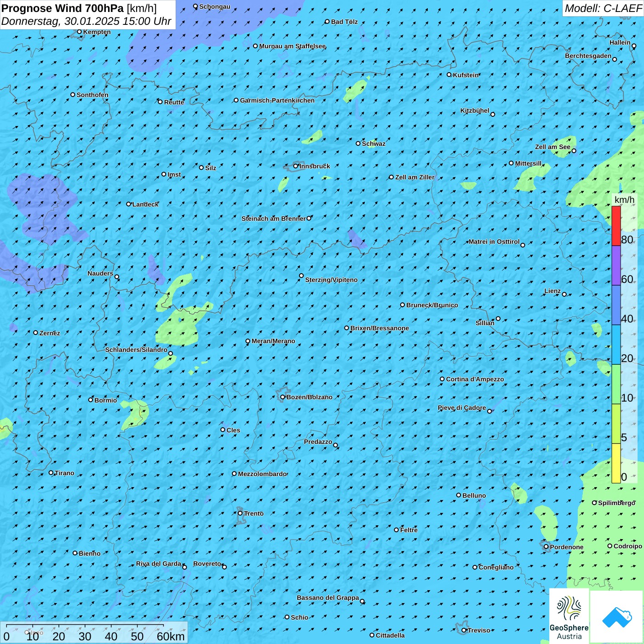Click the Kempten city marker
Viewport: 644px width, 644px height.
click(80, 32)
